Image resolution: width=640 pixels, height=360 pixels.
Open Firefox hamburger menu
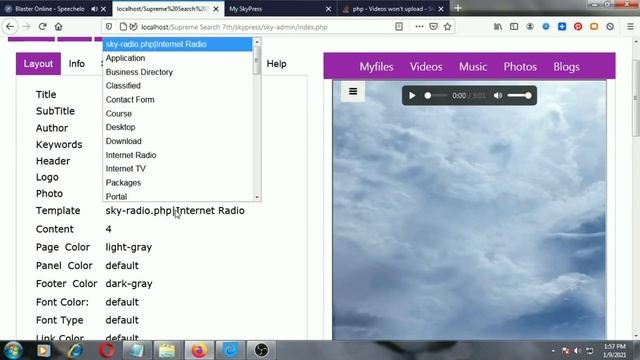click(x=630, y=27)
